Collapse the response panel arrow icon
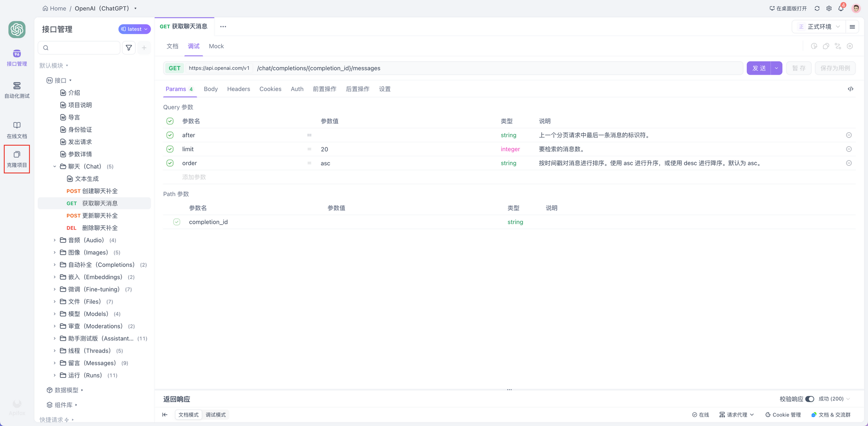The image size is (868, 426). (x=165, y=415)
